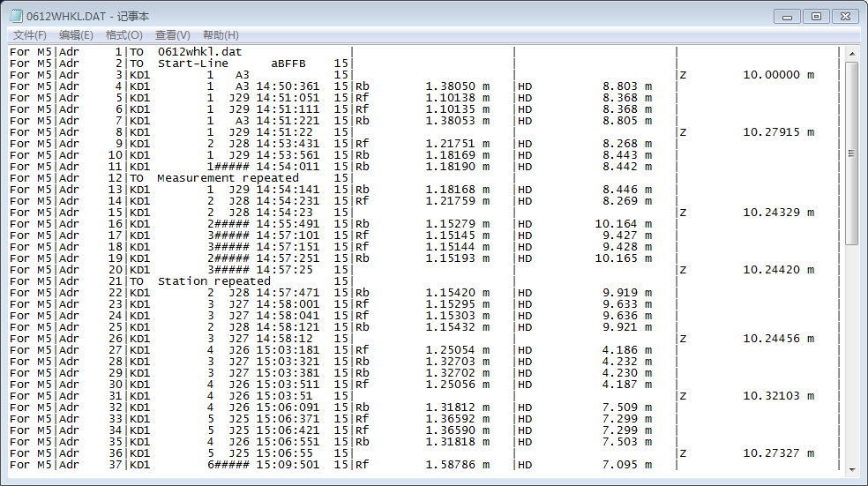Click the horizontal scrollbar track
Screen dimensions: 868x486
(423, 479)
